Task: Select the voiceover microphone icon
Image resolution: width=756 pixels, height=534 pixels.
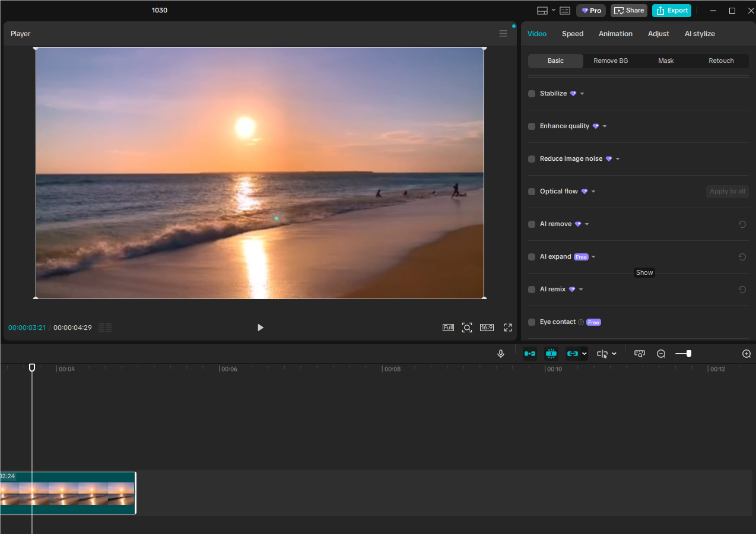Action: 500,353
